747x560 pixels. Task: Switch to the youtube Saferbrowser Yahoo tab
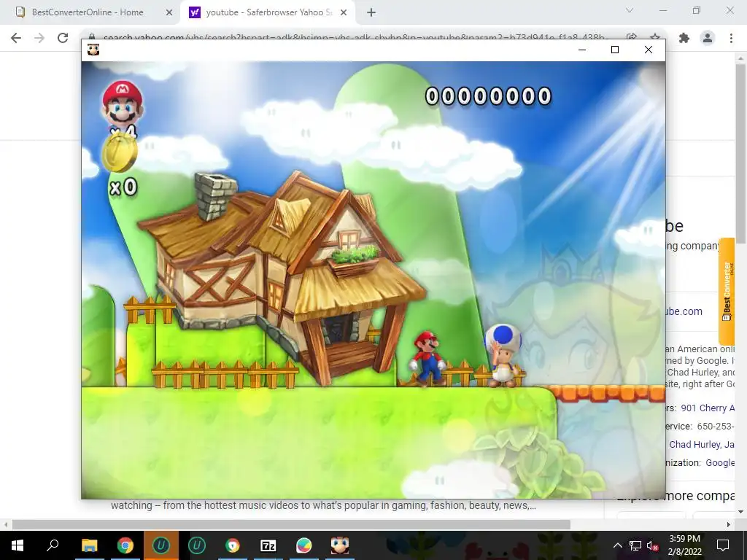(x=268, y=12)
